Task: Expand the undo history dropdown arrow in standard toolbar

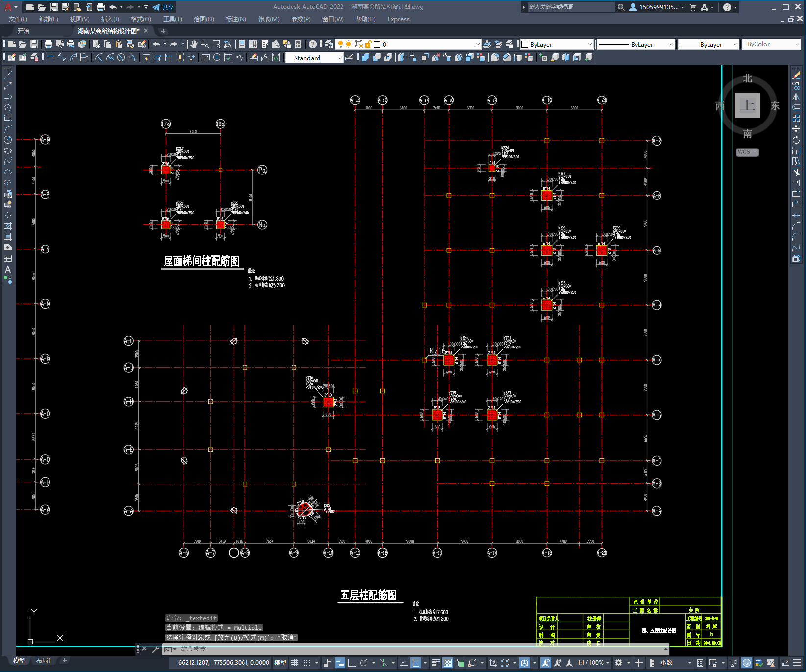Action: [165, 44]
